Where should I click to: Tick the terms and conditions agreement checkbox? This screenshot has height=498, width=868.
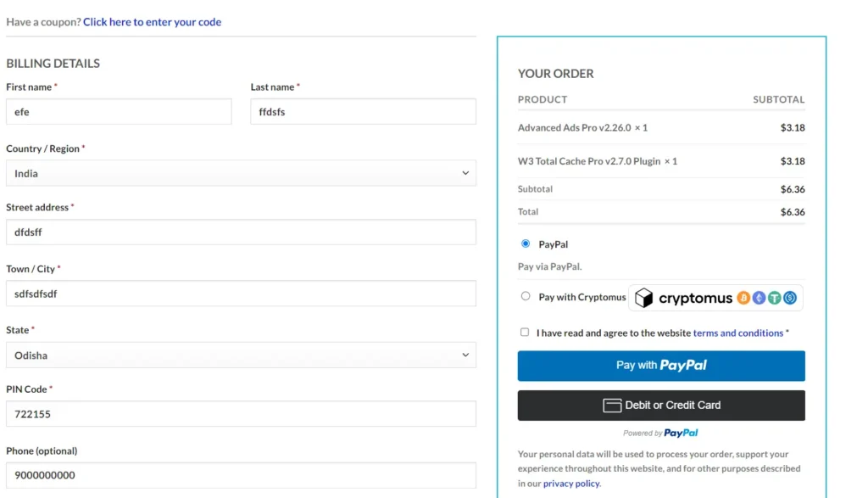525,333
